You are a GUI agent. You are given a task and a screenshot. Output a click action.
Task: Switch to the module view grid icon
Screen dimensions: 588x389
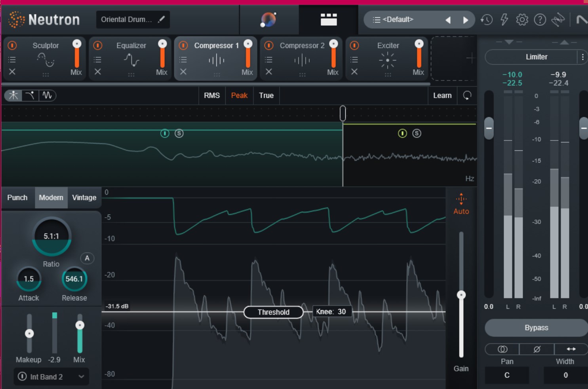[x=329, y=19]
